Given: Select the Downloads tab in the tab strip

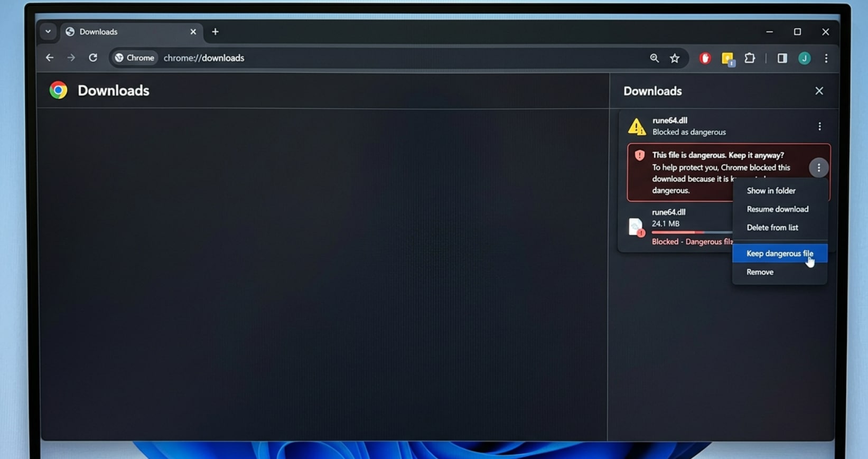Looking at the screenshot, I should (x=131, y=32).
